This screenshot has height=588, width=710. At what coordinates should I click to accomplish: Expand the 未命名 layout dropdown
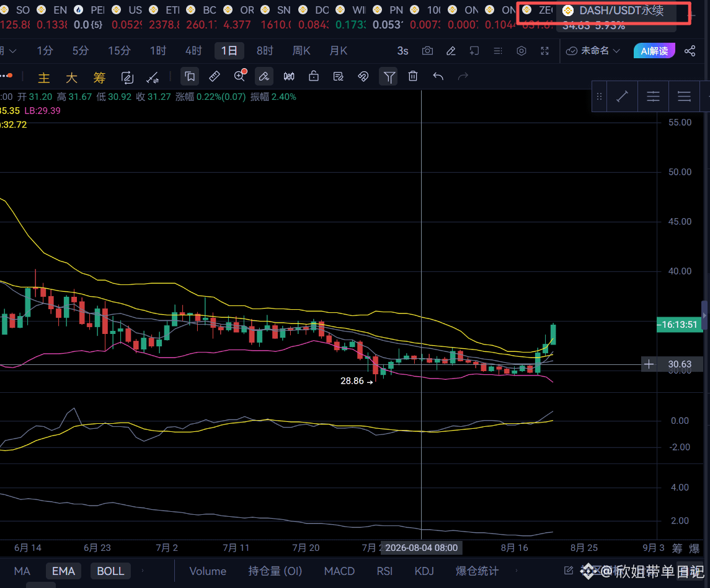coord(593,51)
